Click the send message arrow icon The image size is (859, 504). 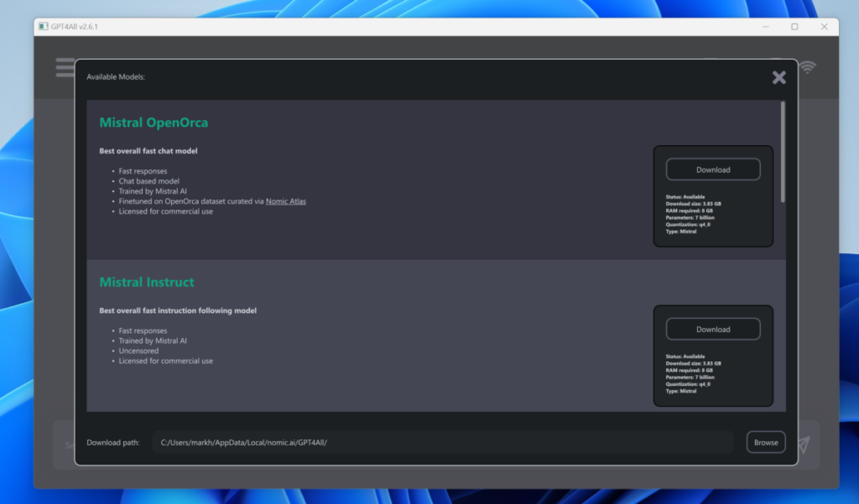tap(803, 444)
